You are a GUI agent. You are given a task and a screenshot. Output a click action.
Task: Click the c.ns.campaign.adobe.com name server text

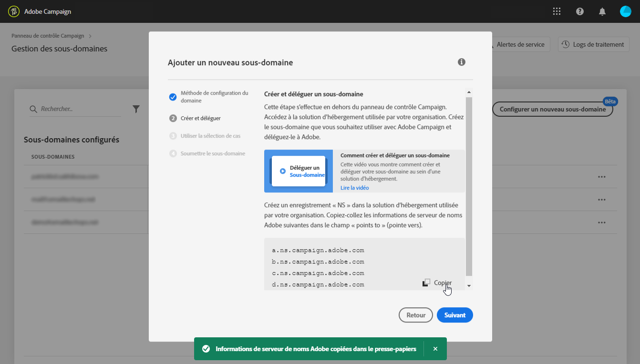[318, 273]
